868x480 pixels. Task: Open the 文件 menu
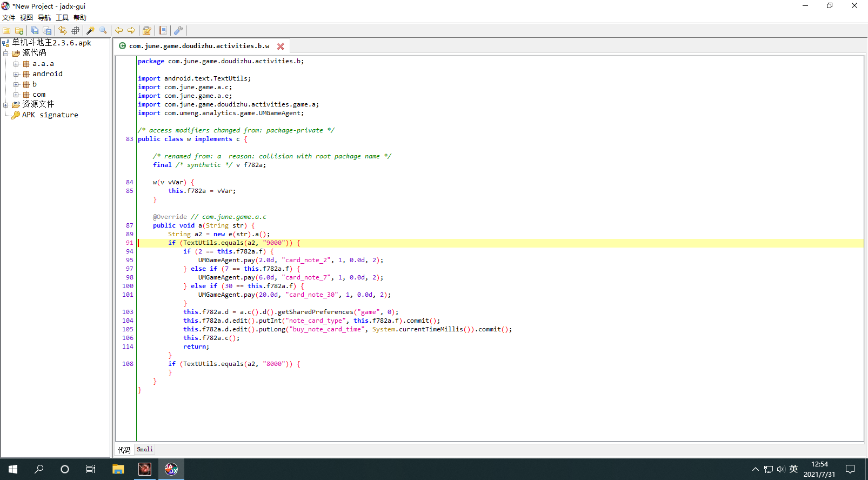tap(9, 17)
